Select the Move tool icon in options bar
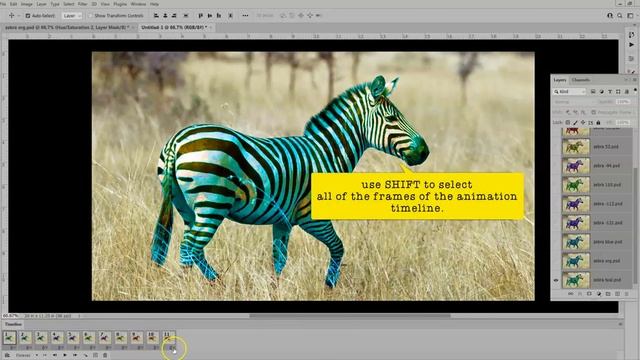 pos(11,16)
